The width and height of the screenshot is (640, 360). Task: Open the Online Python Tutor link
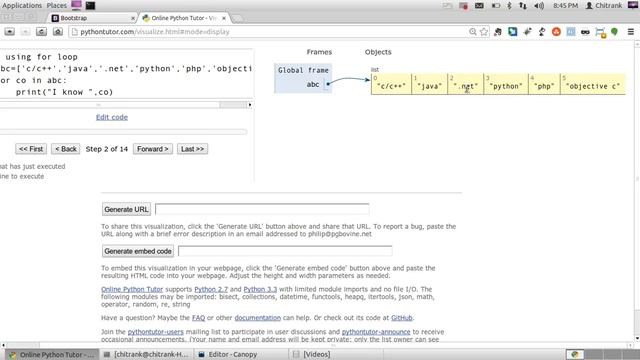coord(132,289)
